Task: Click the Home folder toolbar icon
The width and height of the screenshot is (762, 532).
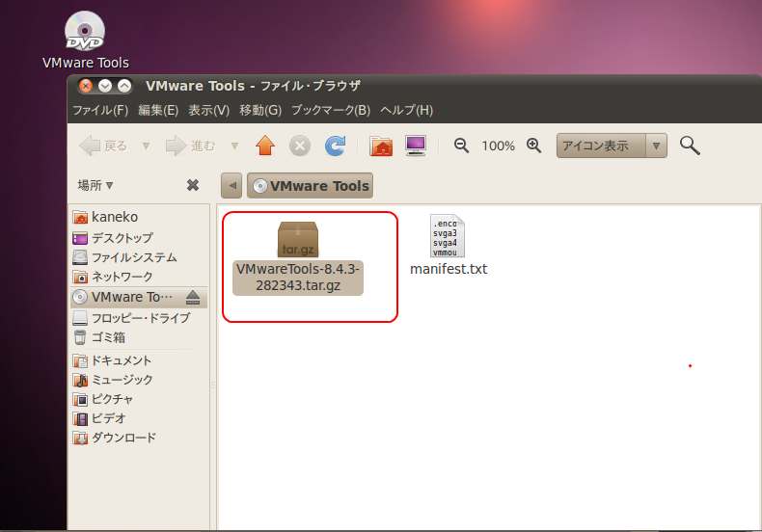Action: pos(382,146)
